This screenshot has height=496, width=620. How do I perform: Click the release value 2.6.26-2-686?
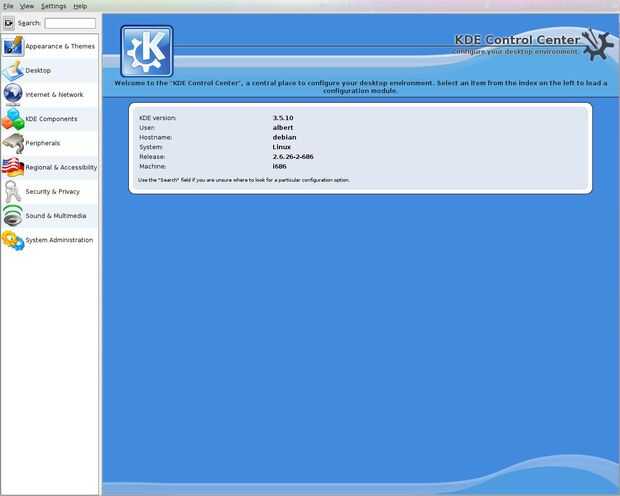tap(293, 157)
